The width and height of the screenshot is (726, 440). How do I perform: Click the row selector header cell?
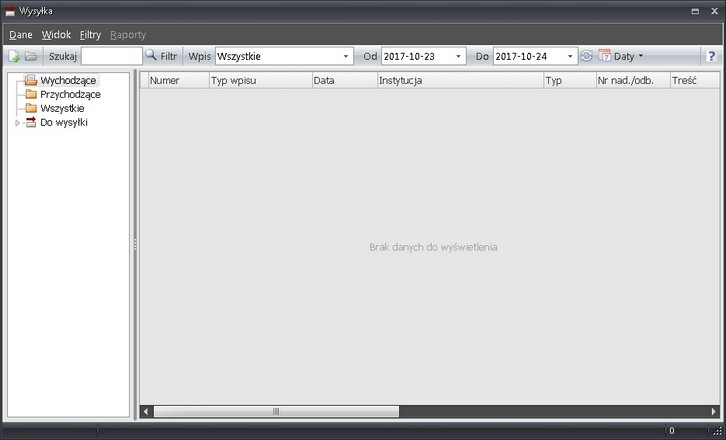(144, 81)
